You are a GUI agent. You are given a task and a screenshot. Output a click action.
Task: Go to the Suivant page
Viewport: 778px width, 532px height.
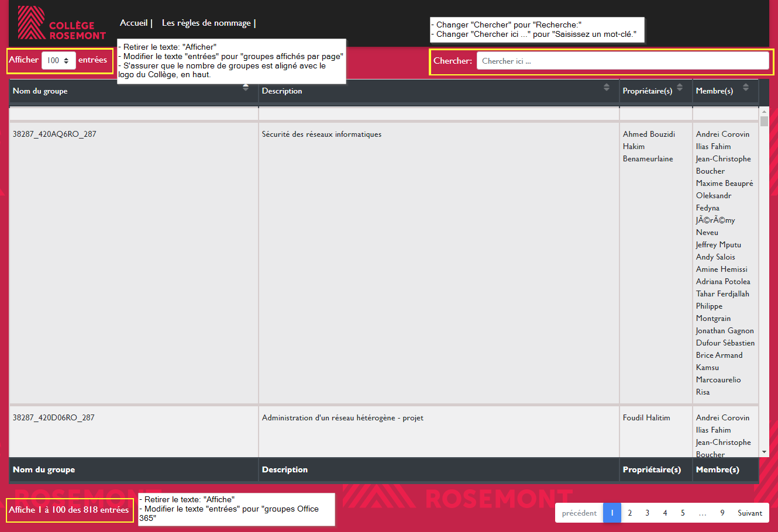tap(749, 513)
